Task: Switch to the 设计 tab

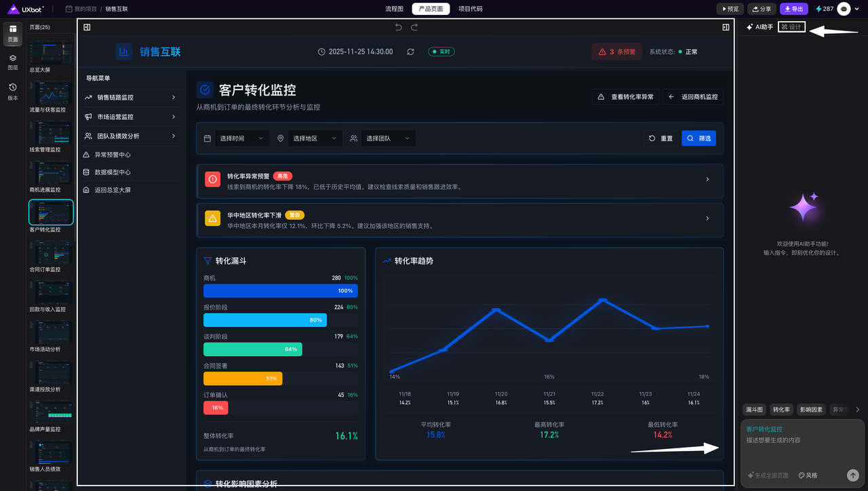Action: [791, 27]
